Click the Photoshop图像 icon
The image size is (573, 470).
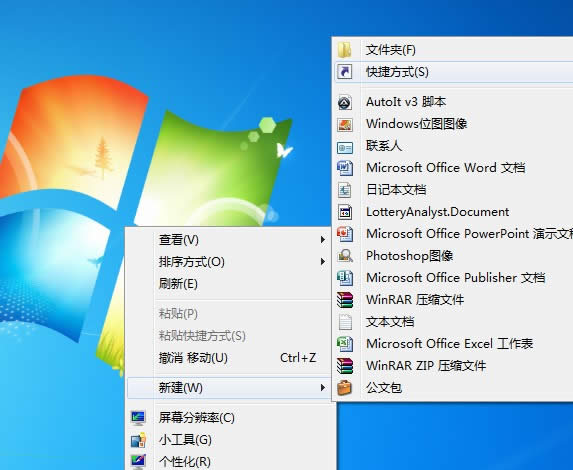pyautogui.click(x=345, y=255)
